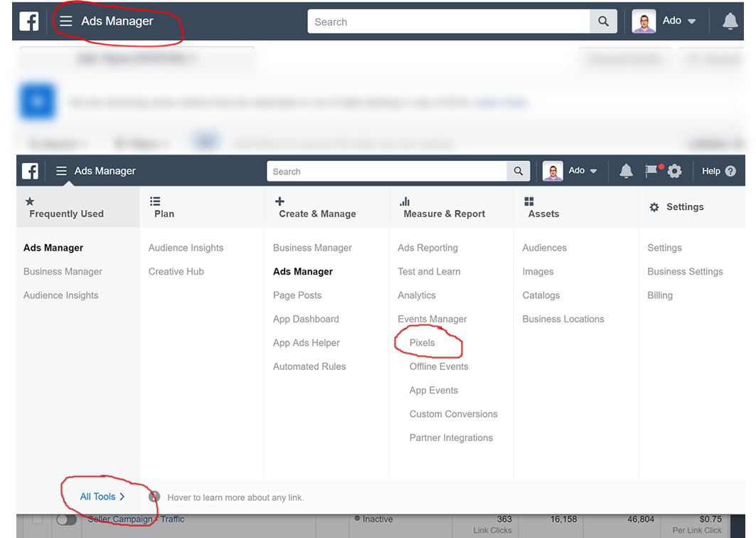Open Images under Assets
Viewport: 756px width, 538px height.
(538, 272)
